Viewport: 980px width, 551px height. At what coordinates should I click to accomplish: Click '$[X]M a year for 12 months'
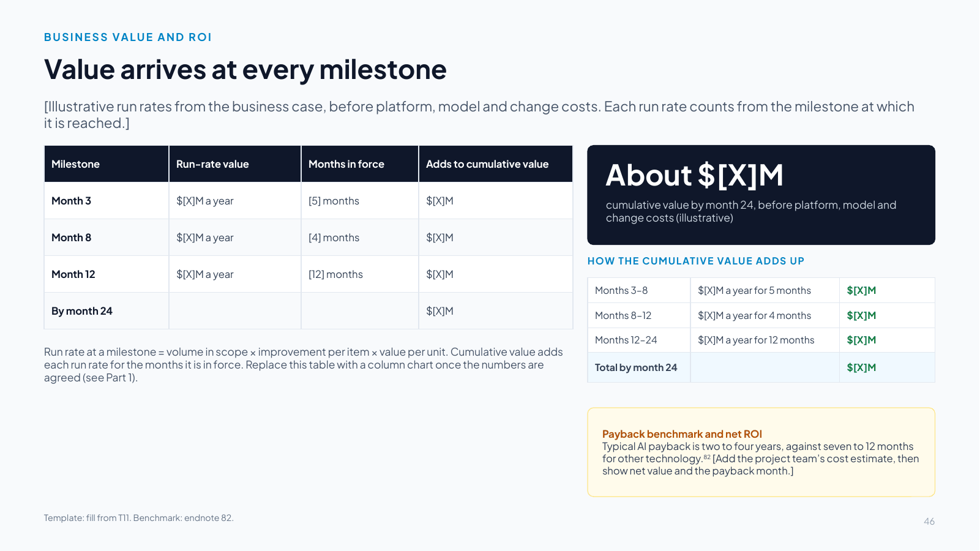pos(756,340)
